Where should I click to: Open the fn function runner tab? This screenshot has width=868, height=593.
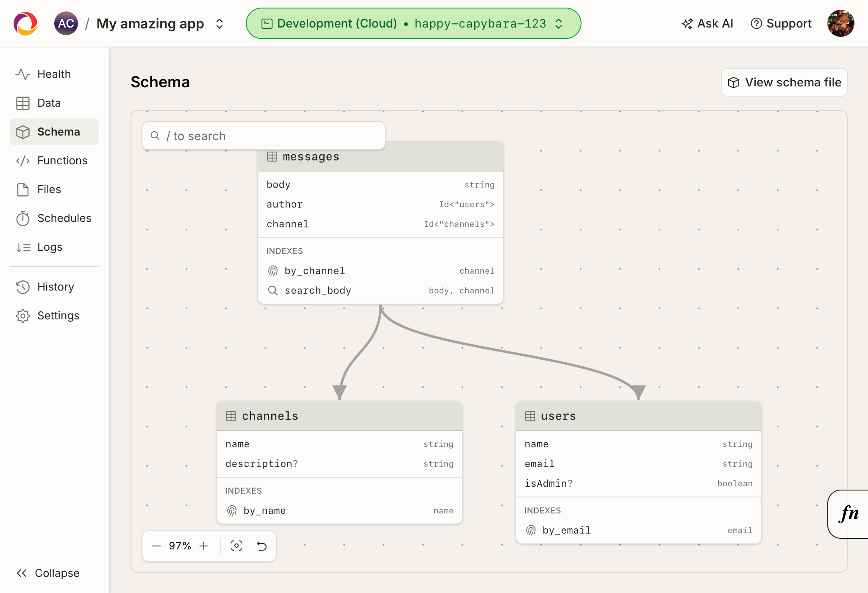pyautogui.click(x=849, y=514)
